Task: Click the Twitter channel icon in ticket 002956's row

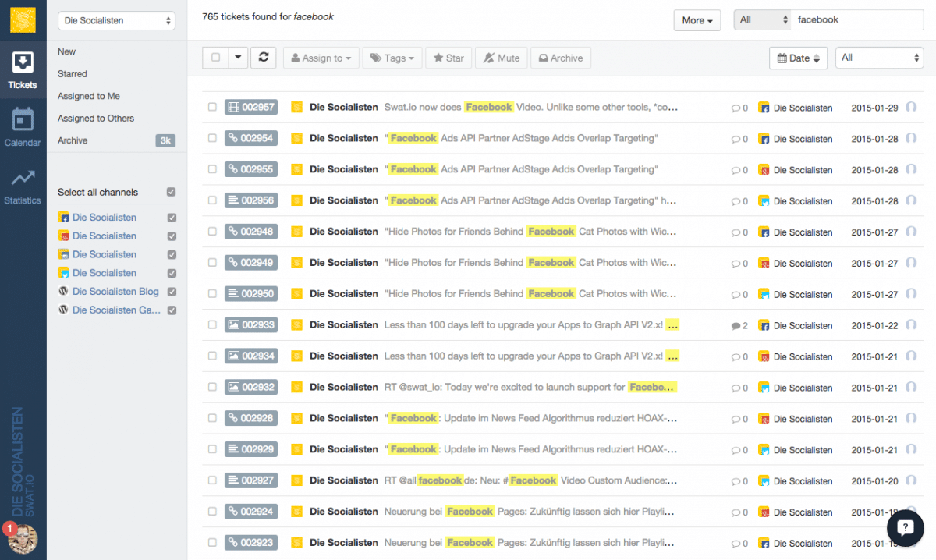Action: click(765, 201)
